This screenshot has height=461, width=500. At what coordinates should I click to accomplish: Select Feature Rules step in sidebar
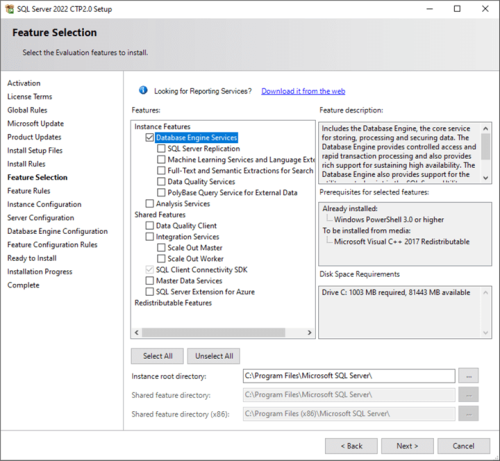point(29,191)
